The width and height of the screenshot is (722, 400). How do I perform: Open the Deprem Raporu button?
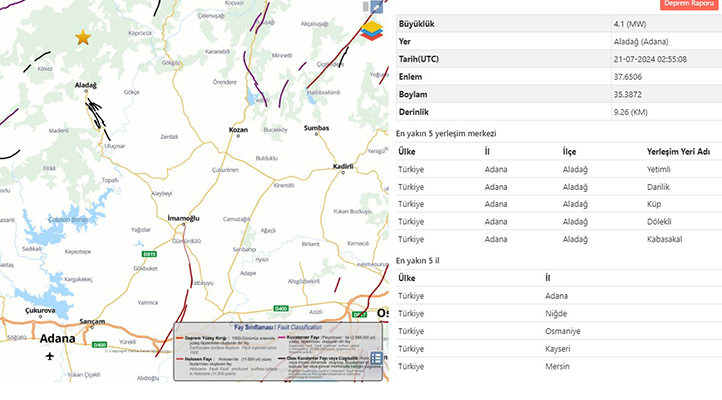click(689, 4)
